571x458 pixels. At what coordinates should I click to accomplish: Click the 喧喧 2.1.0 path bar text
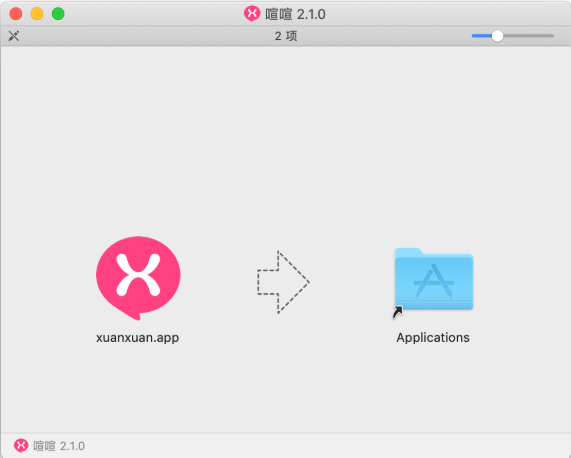tap(59, 446)
